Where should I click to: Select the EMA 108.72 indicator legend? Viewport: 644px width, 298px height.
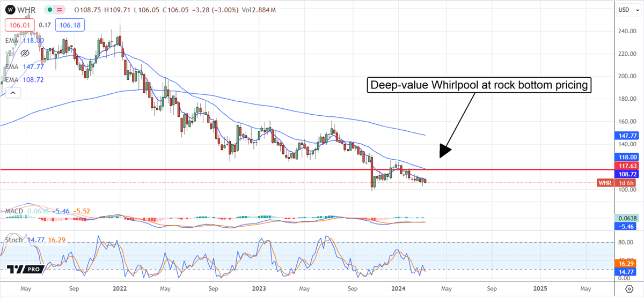point(24,80)
